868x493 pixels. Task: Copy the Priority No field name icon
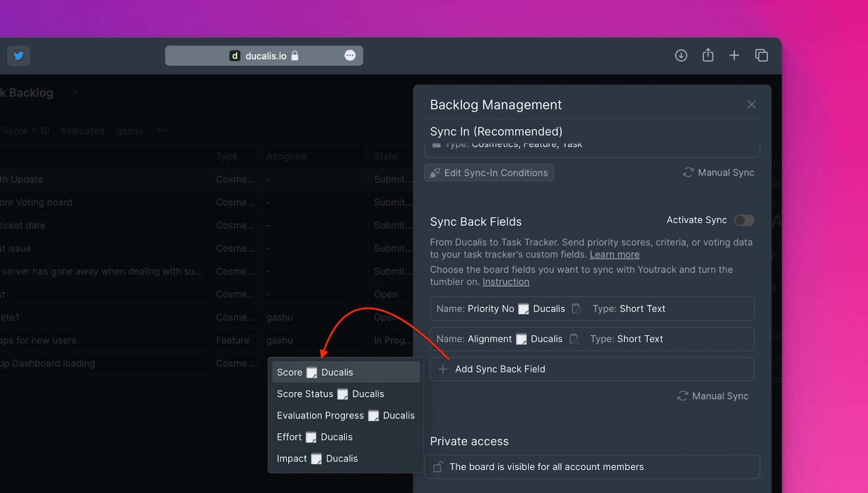[x=576, y=308]
